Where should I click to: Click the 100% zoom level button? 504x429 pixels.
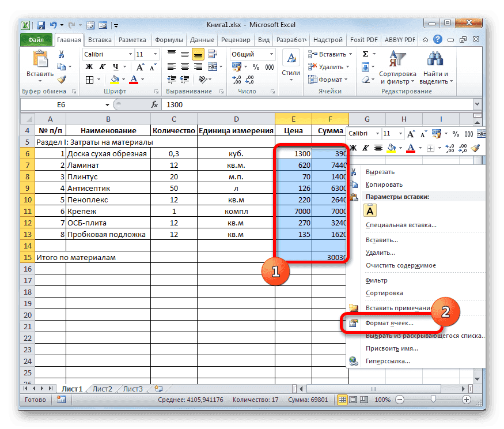tap(382, 400)
